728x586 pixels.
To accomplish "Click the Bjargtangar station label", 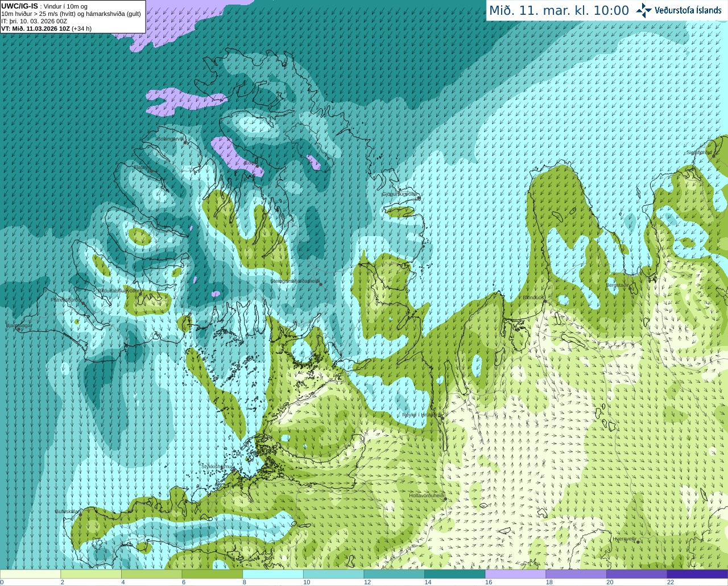I will pos(19,325).
